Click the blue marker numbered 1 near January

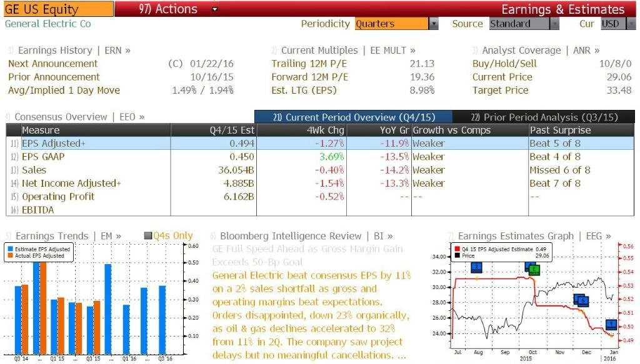point(611,324)
